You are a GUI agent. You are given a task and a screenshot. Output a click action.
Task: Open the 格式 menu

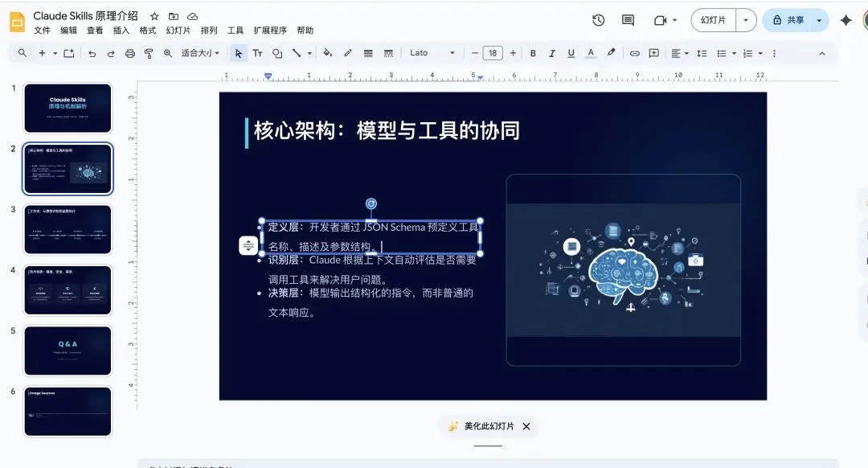coord(148,31)
